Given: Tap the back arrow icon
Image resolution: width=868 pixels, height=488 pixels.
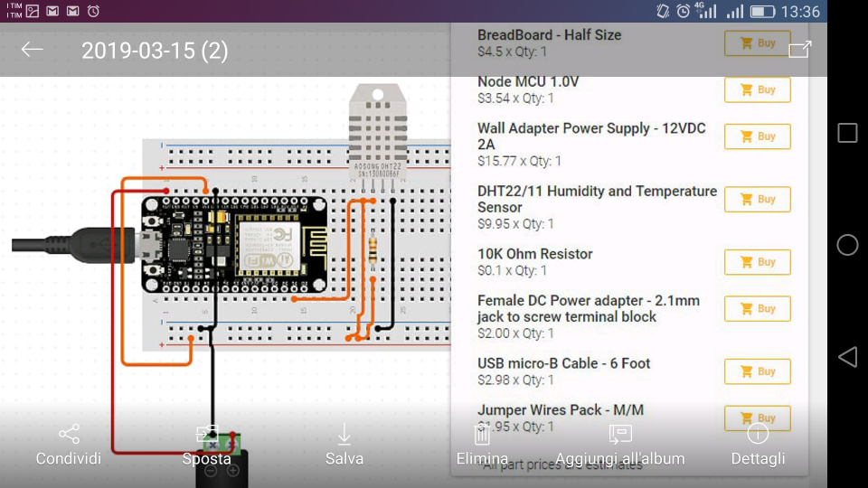Looking at the screenshot, I should click(33, 50).
